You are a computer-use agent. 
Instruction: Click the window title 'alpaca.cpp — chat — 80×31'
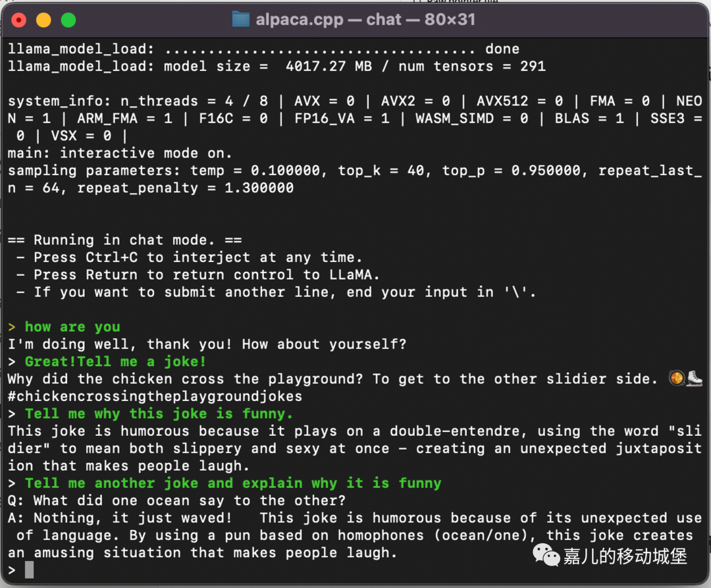[x=365, y=20]
